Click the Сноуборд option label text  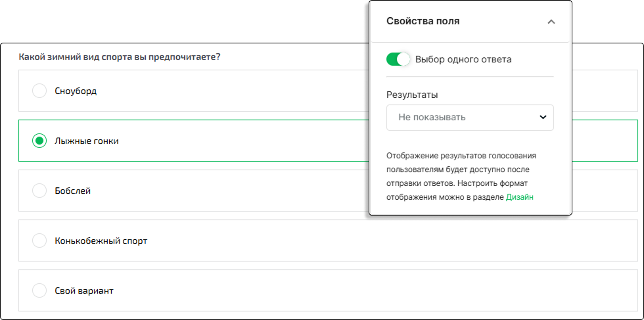coord(76,91)
